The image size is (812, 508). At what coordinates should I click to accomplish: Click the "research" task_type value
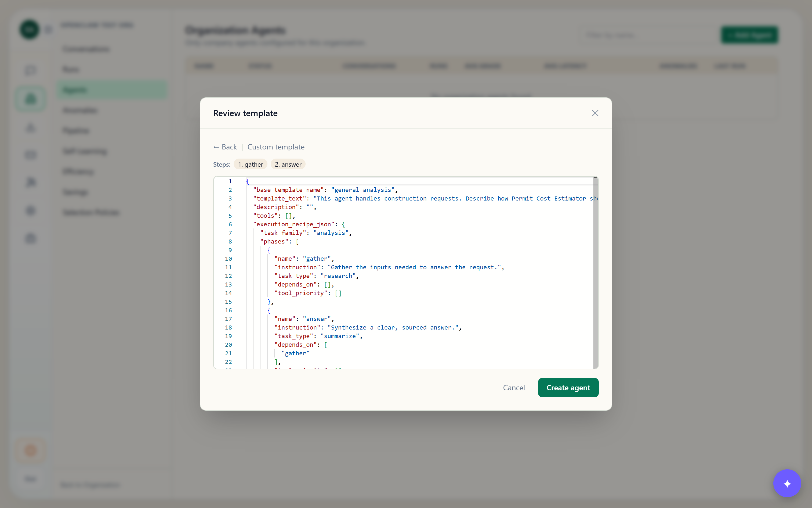tap(338, 276)
